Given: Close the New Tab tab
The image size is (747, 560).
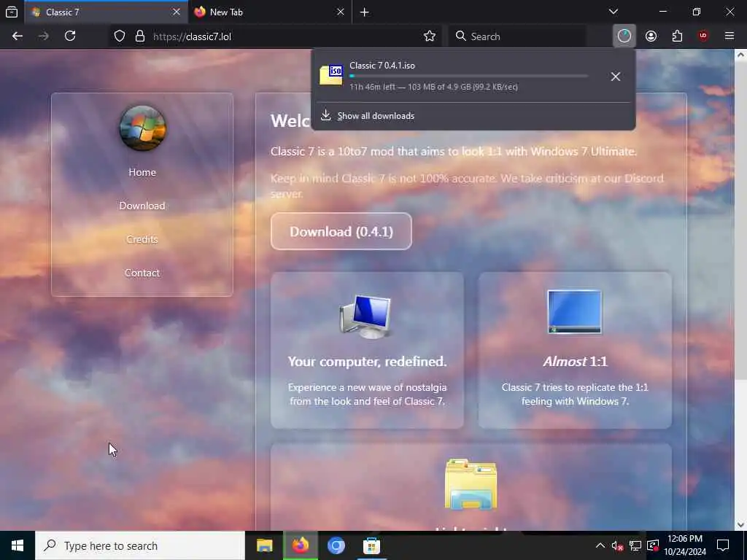Looking at the screenshot, I should (340, 12).
